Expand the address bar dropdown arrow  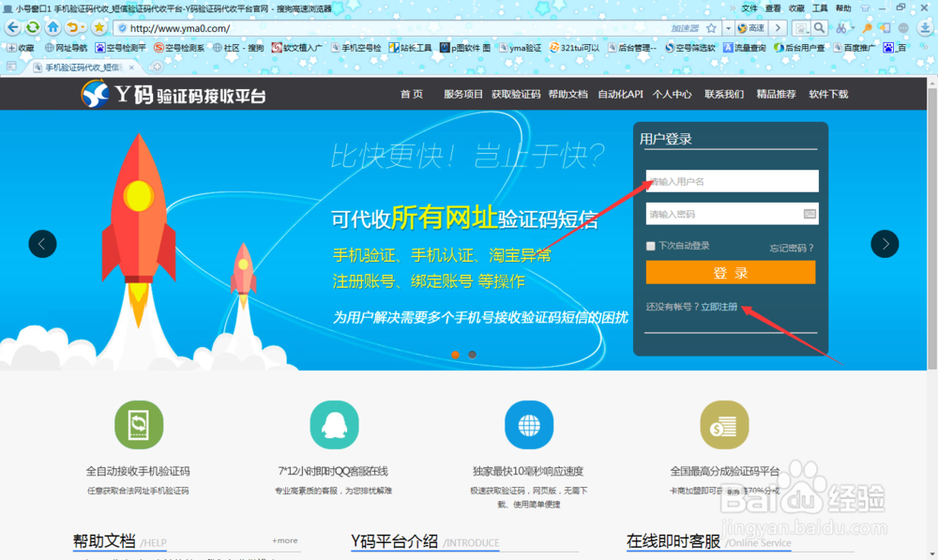click(728, 28)
